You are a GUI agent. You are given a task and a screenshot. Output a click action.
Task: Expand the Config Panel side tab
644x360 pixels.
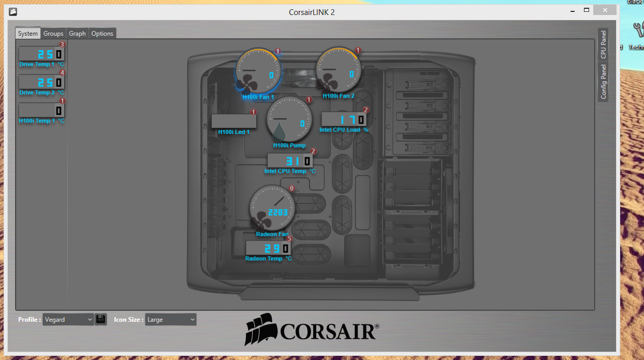(x=603, y=82)
